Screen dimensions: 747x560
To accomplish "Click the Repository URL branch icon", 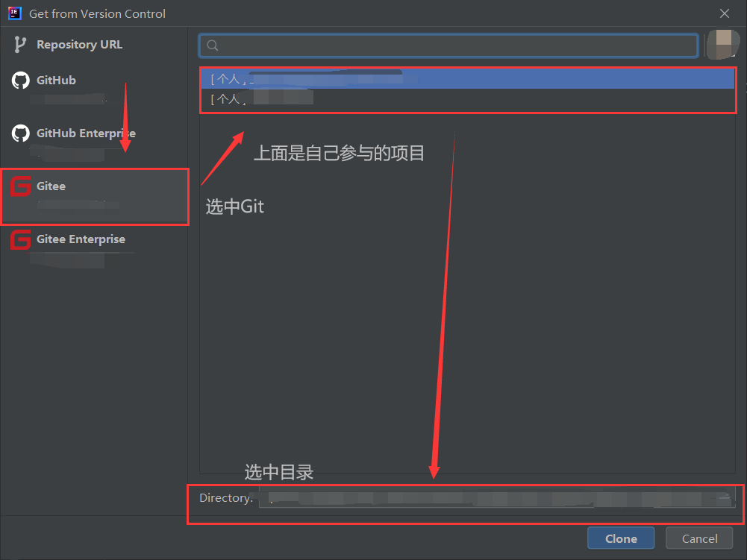I will [19, 44].
